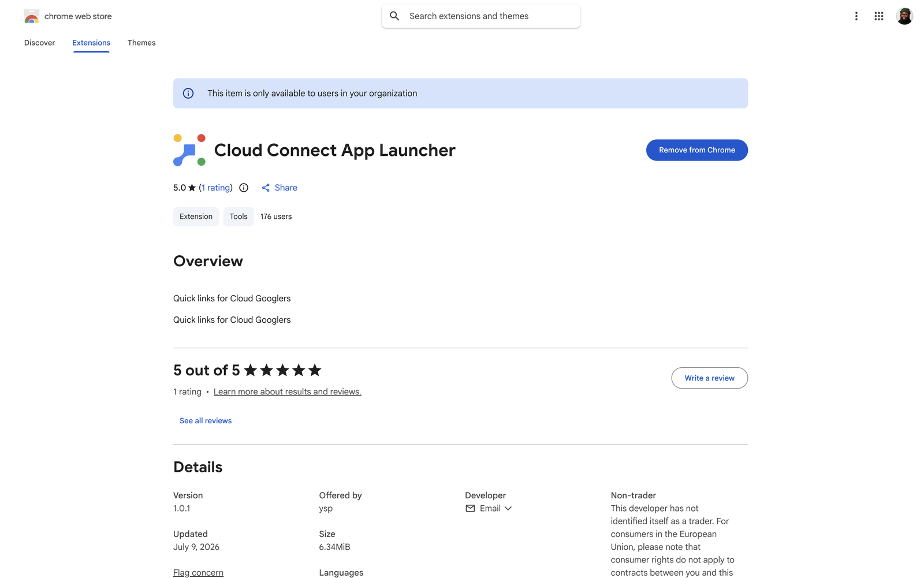
Task: Click the Share link text
Action: pos(286,188)
